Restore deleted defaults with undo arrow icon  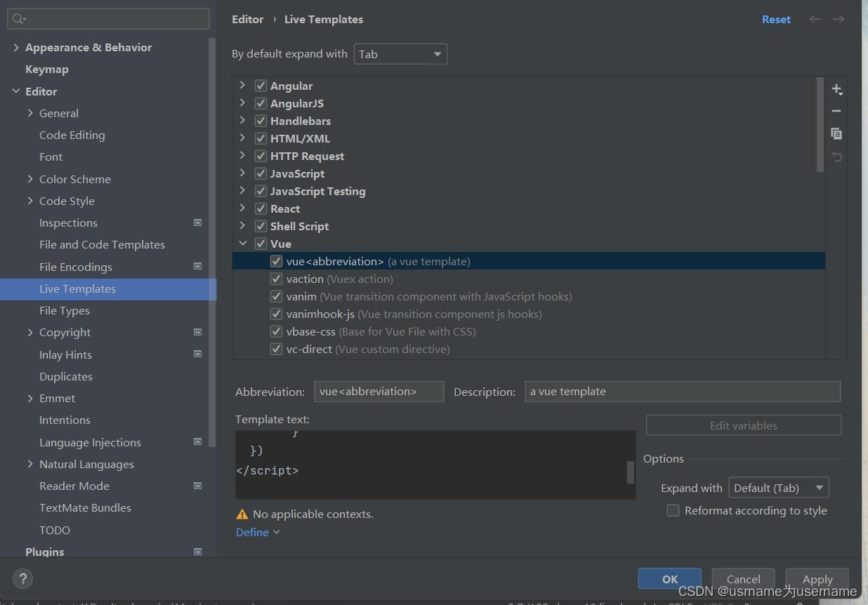coord(836,156)
